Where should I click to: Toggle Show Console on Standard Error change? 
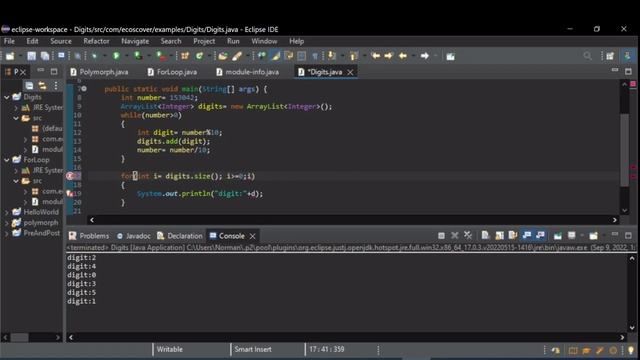(x=540, y=236)
